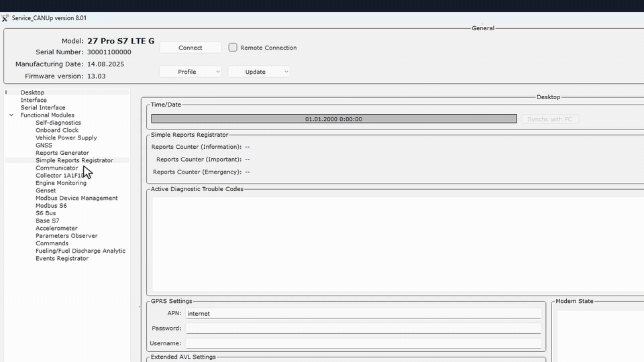This screenshot has height=362, width=644.
Task: Click the APN input field
Action: click(363, 314)
